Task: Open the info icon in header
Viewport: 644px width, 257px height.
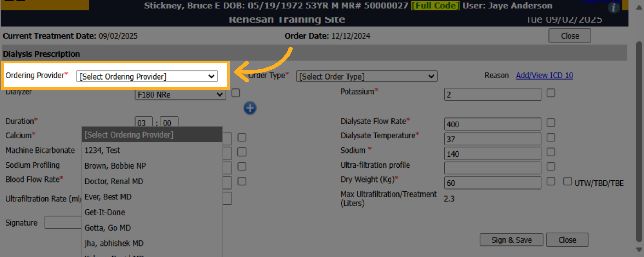Action: [x=613, y=8]
